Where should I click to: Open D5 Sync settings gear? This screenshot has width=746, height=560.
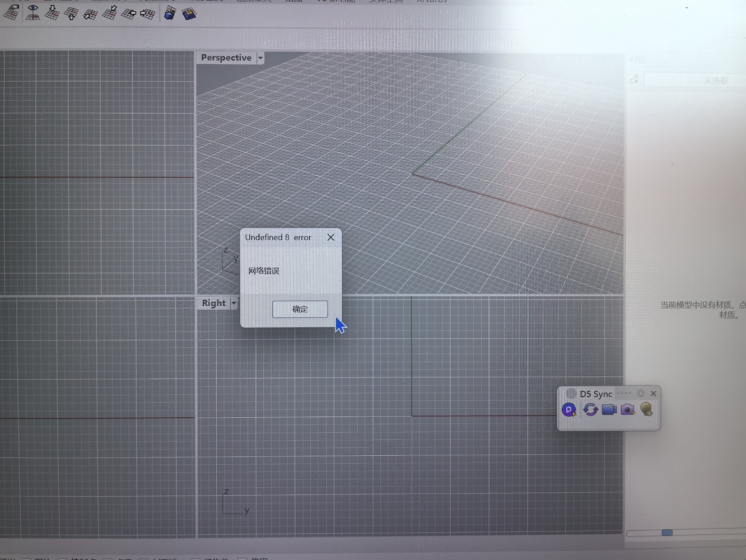click(x=641, y=394)
